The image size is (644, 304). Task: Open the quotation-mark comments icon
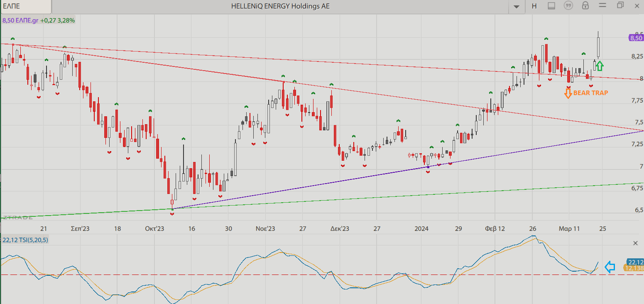coord(568,6)
